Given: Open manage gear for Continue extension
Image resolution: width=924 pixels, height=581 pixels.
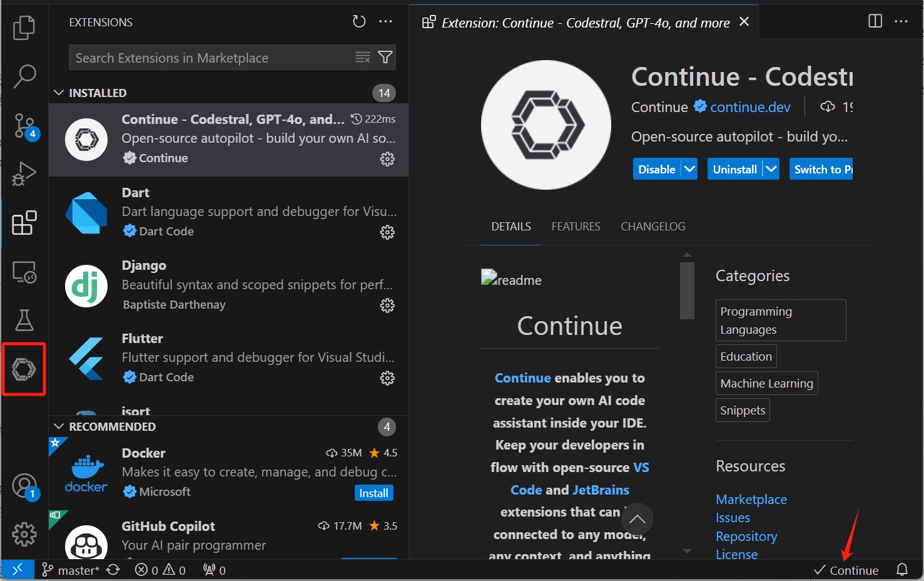Looking at the screenshot, I should 387,159.
